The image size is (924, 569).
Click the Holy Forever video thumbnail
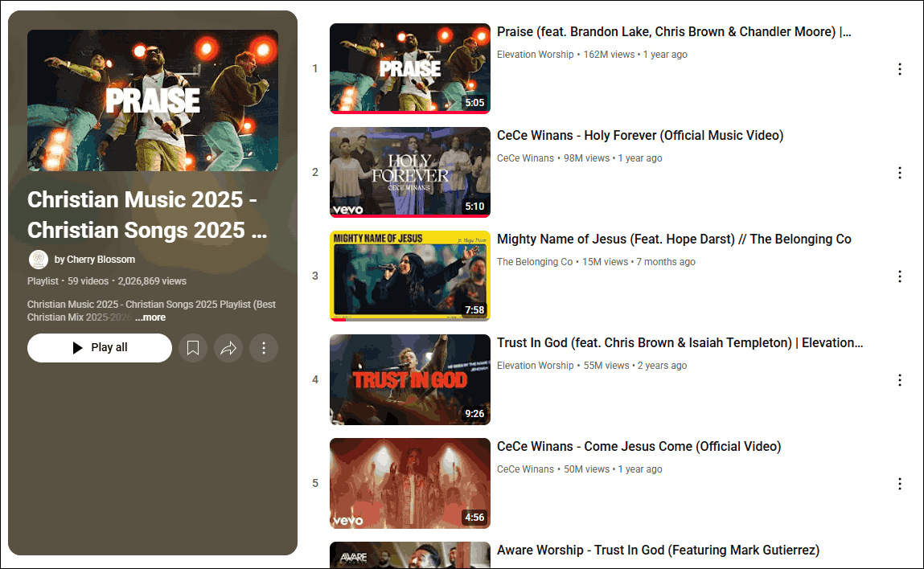click(x=409, y=172)
